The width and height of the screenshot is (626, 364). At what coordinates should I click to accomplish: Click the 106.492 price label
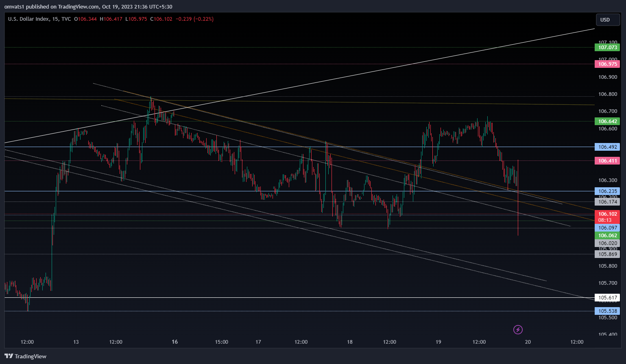pos(607,147)
